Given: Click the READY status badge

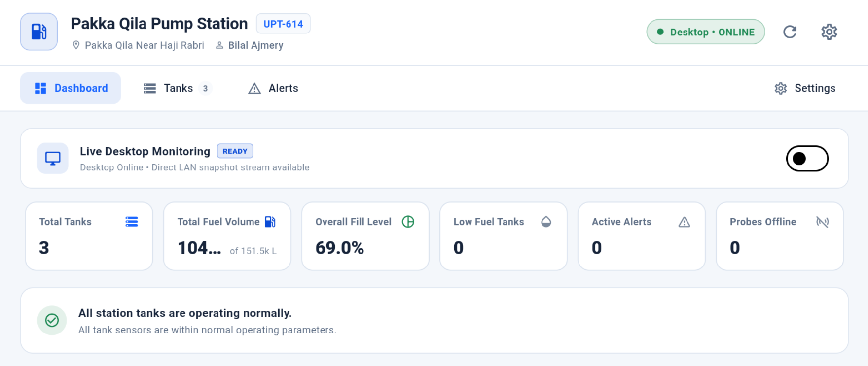Looking at the screenshot, I should [235, 151].
